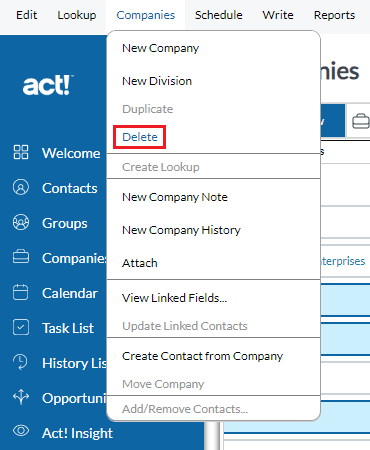Screen dimensions: 370x450
Task: Select the Move Company entry
Action: 163,384
